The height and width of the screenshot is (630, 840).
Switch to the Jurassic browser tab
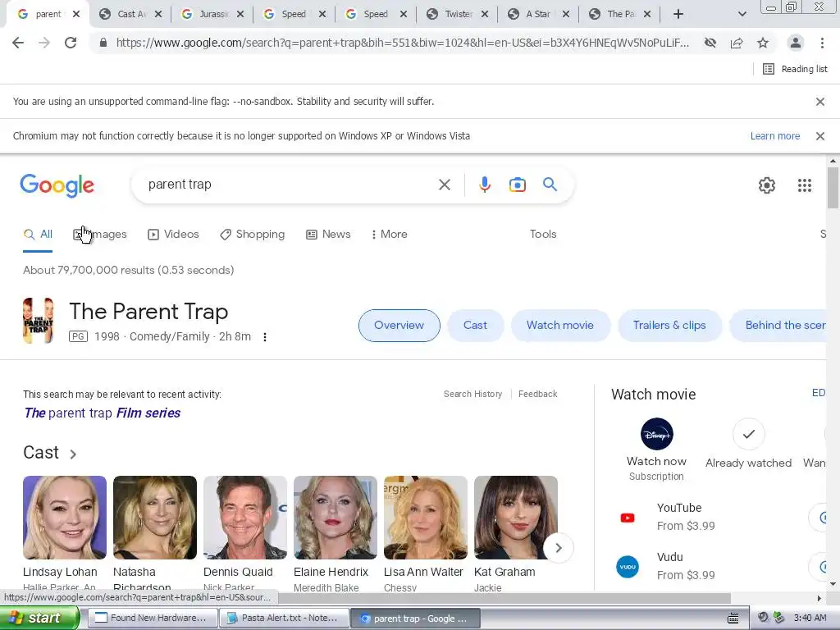click(212, 14)
